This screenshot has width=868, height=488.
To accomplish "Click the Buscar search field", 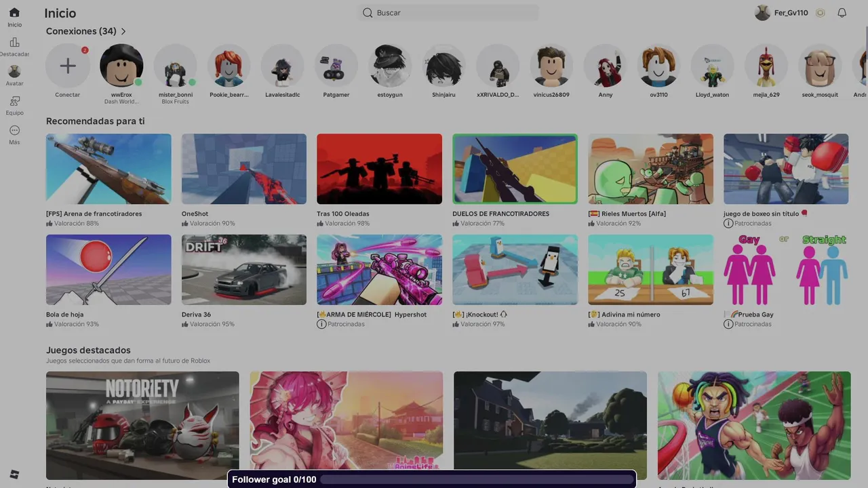I will click(448, 13).
